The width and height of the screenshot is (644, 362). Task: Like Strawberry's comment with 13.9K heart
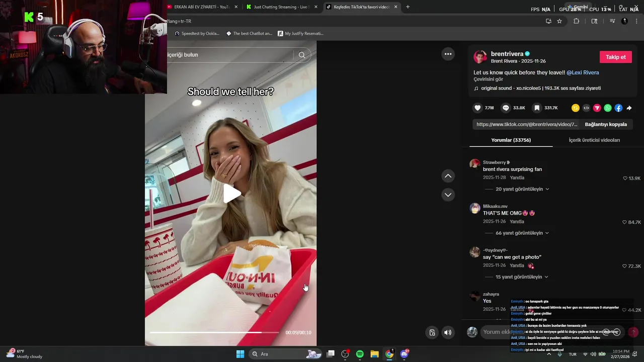point(625,178)
